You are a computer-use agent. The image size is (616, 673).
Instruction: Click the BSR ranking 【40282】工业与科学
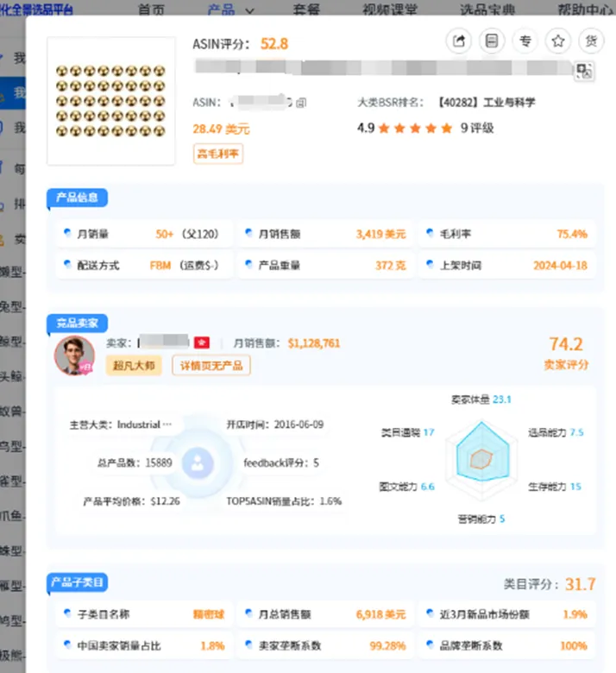(x=486, y=103)
